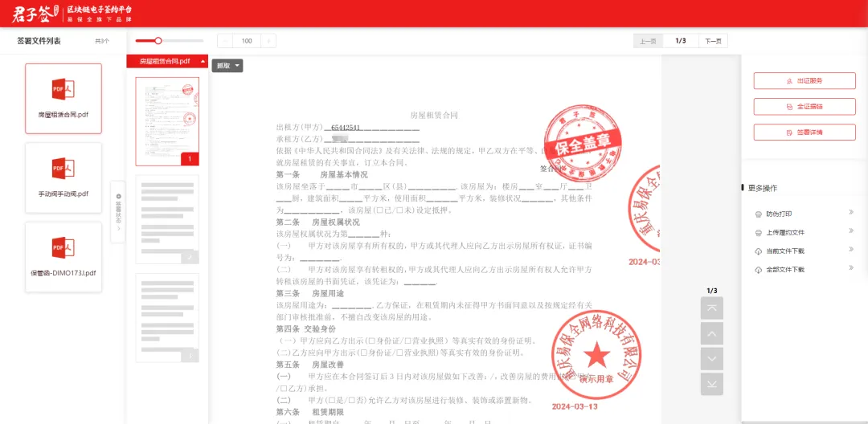The width and height of the screenshot is (868, 424).
Task: Decrease zoom with the minus button
Action: pos(225,41)
